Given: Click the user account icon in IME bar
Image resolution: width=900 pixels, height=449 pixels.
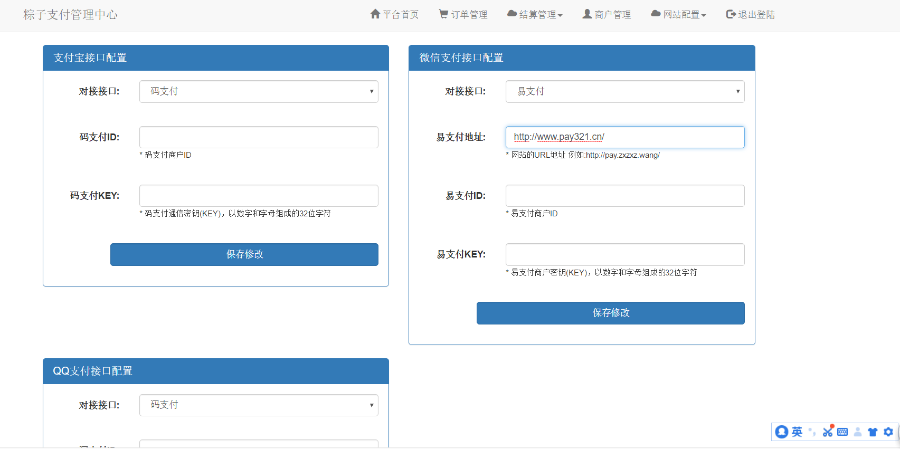Looking at the screenshot, I should [858, 432].
